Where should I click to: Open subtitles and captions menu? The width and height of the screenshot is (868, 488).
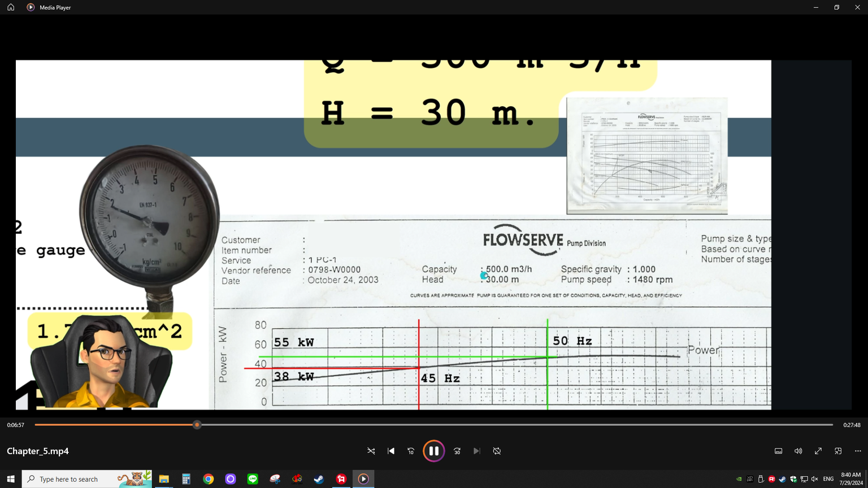(778, 451)
